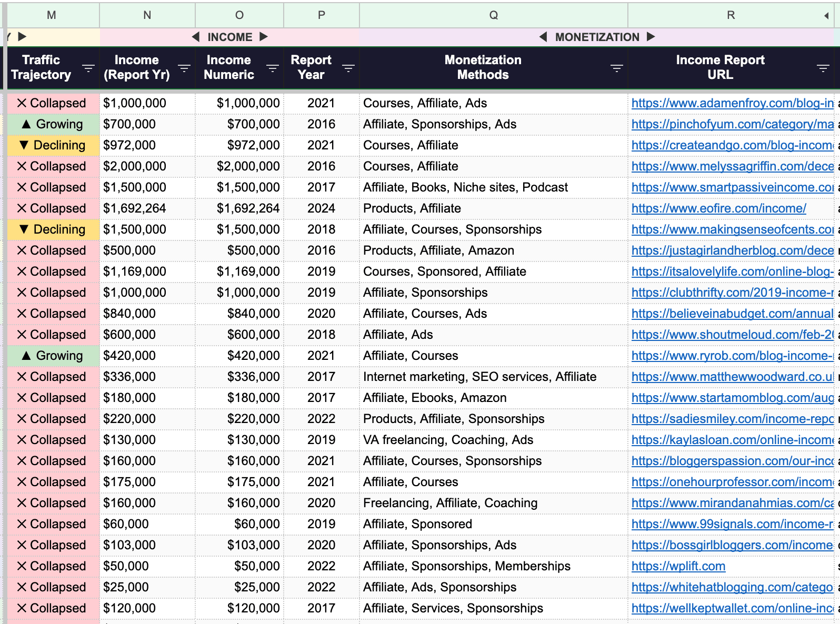Open the justagirlandherblog.com link
This screenshot has height=624, width=840.
pos(732,250)
